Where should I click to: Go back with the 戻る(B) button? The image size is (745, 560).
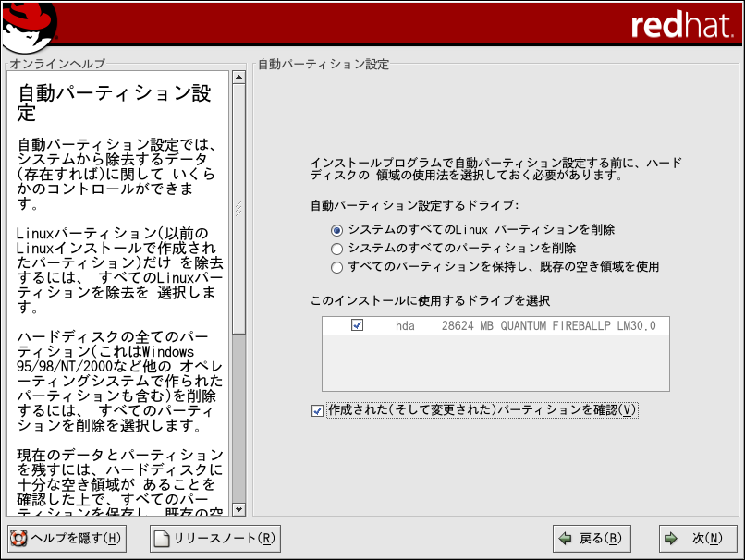[x=590, y=538]
